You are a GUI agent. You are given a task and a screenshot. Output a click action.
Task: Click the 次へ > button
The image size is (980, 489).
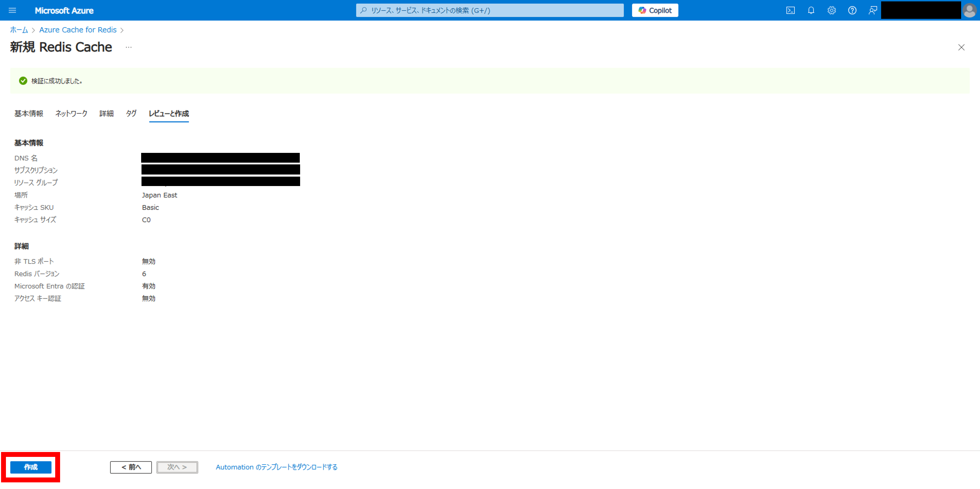[x=177, y=467]
